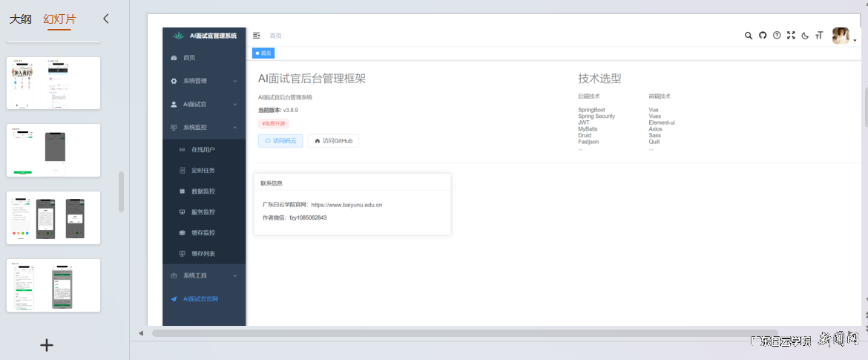
Task: Click the plus icon to add slide
Action: [x=47, y=345]
